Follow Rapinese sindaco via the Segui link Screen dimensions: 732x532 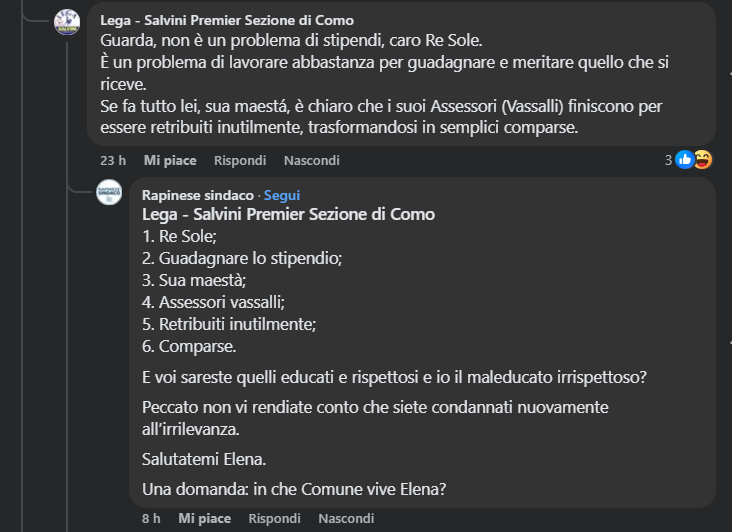coord(282,195)
